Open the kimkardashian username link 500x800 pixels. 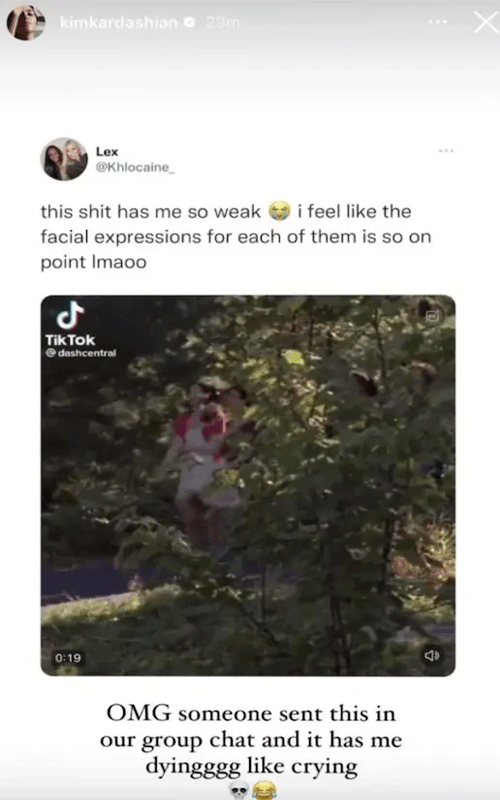118,22
